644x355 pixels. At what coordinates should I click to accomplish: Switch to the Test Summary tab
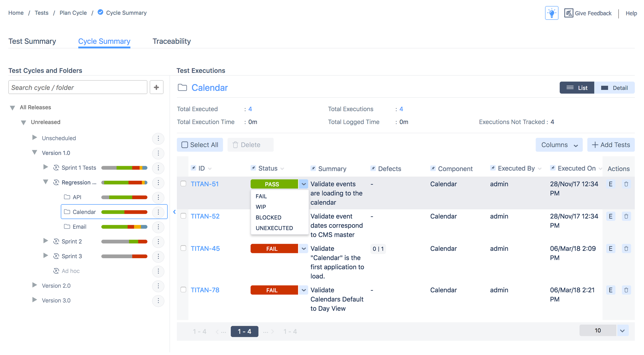pos(32,41)
